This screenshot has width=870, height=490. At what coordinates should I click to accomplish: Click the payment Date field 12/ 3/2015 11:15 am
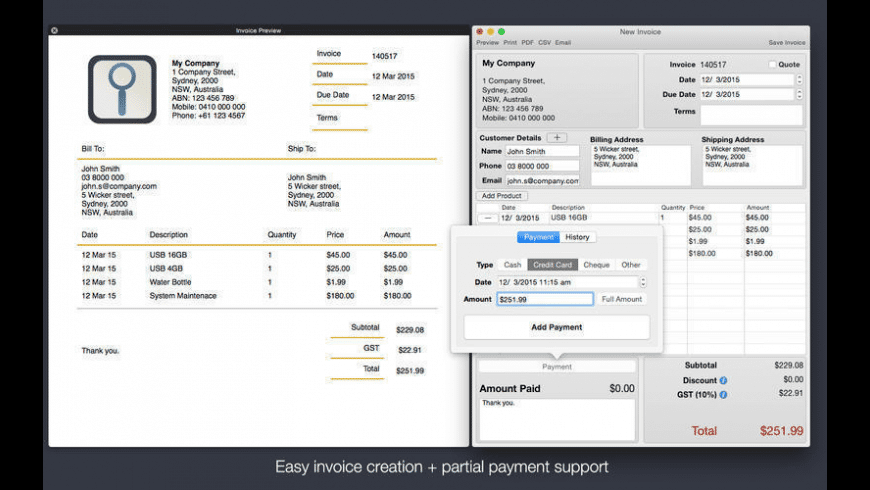point(568,282)
